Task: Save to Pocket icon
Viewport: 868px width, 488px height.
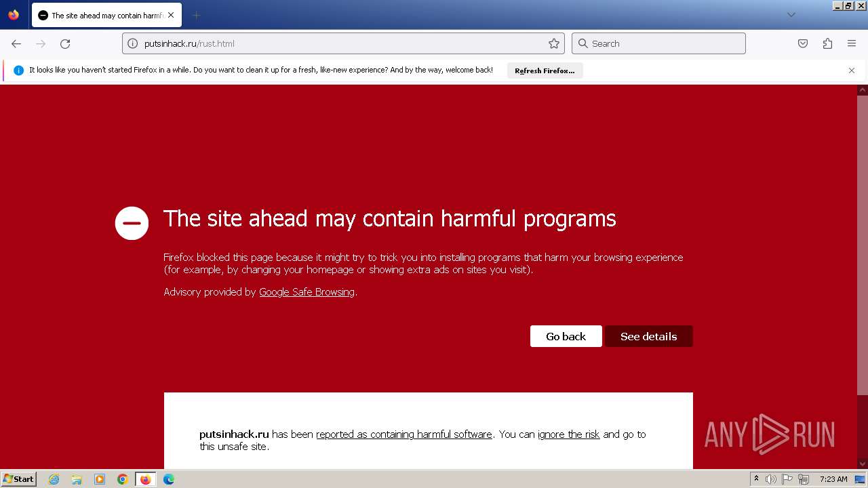Action: pyautogui.click(x=803, y=43)
